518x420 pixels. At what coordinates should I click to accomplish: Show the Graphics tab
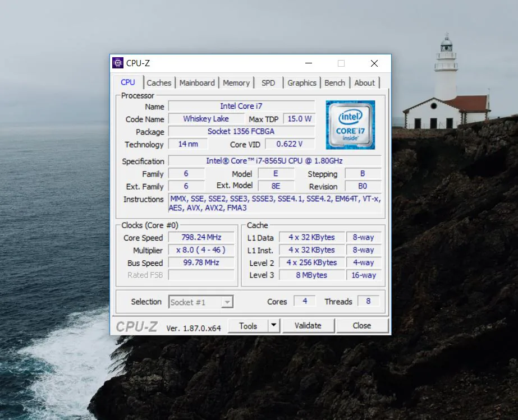click(302, 83)
